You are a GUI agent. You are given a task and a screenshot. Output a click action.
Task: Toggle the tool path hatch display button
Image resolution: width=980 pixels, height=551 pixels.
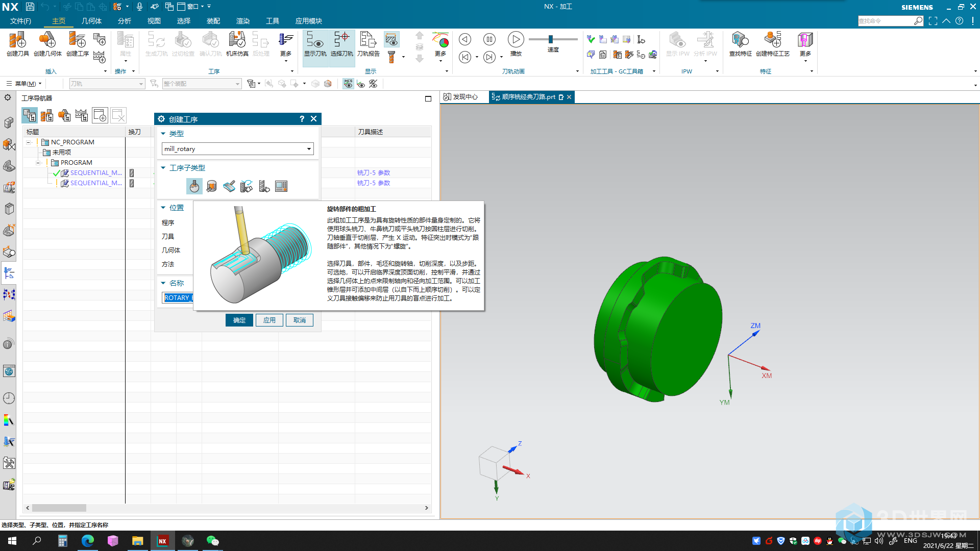[x=391, y=39]
